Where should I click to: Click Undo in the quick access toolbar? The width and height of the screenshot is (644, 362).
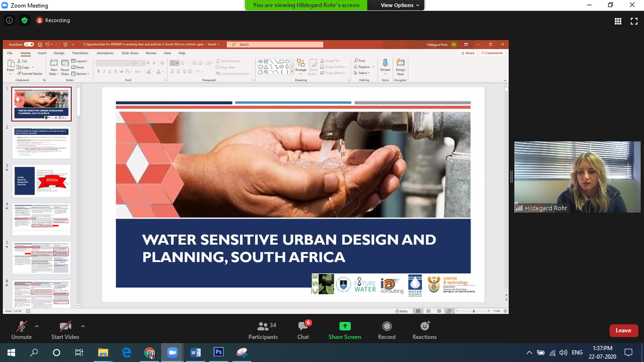click(48, 45)
